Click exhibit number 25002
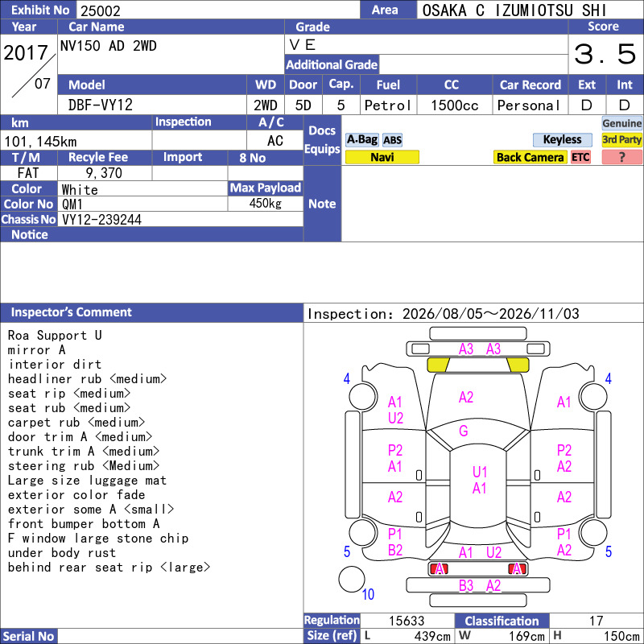 click(x=101, y=10)
